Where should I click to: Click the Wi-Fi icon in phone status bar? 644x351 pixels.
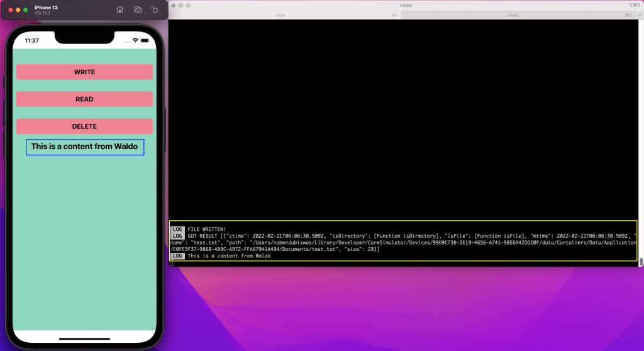(135, 40)
